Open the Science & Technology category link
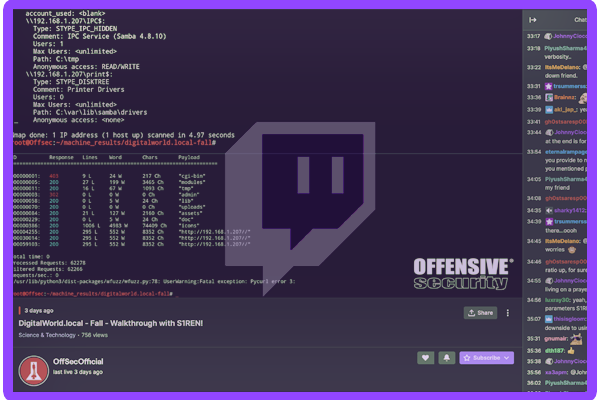 click(x=47, y=335)
